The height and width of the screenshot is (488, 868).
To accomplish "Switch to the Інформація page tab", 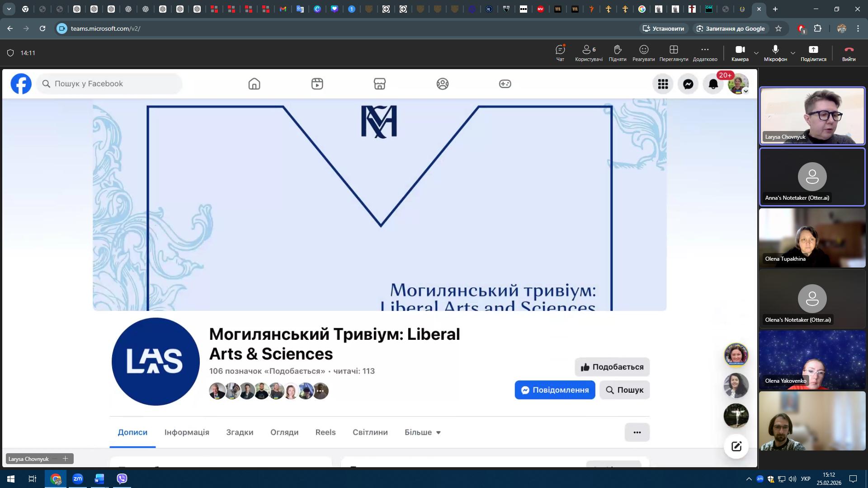I will coord(187,432).
